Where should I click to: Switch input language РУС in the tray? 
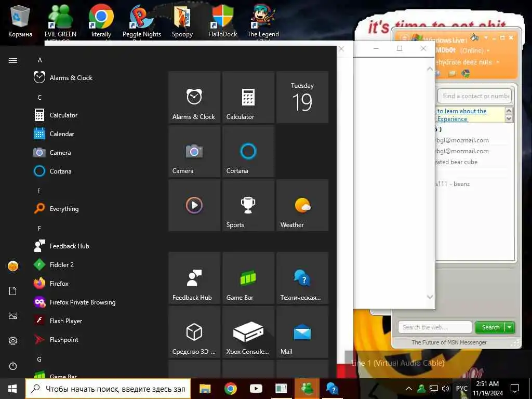pyautogui.click(x=461, y=389)
